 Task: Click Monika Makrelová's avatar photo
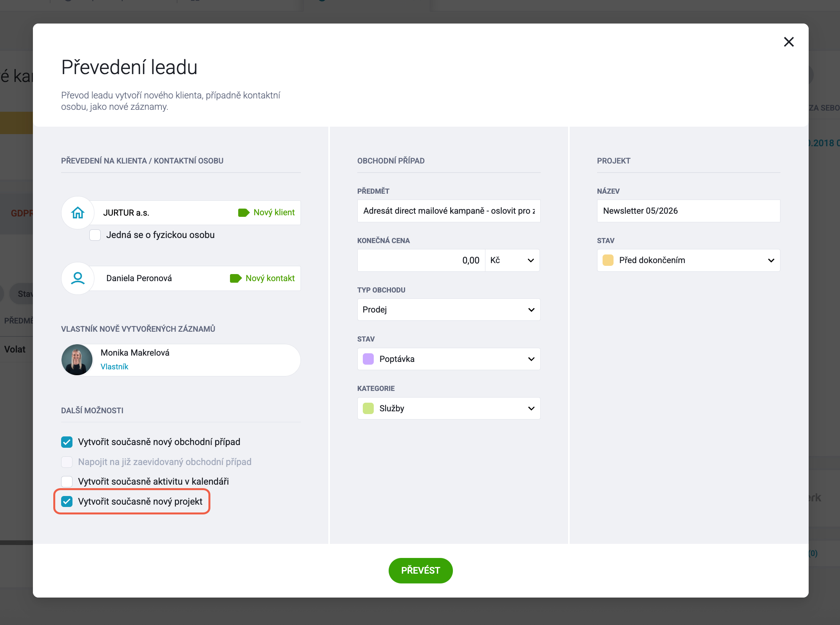[x=77, y=360]
